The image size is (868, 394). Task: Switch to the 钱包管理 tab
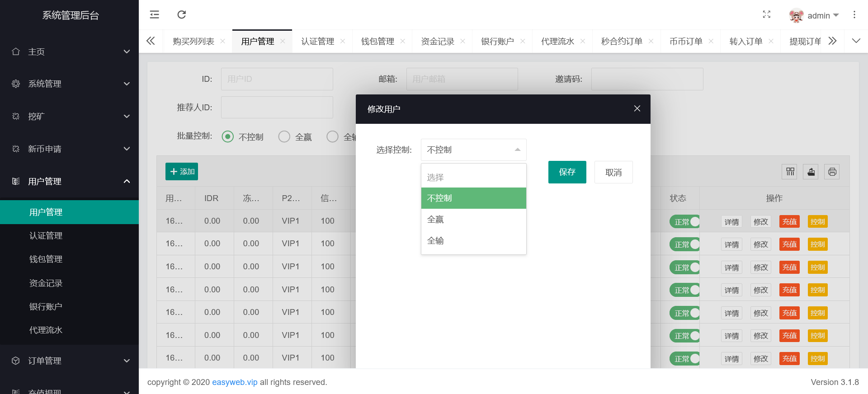point(377,41)
